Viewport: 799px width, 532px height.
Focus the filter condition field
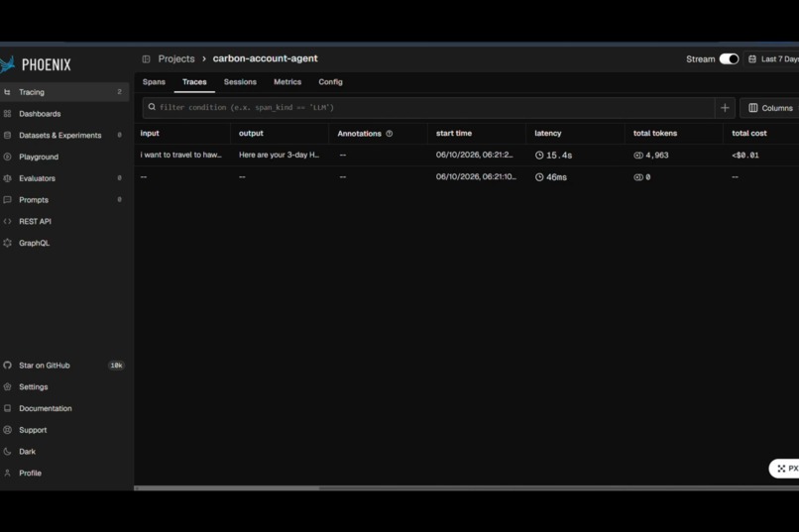coord(428,107)
